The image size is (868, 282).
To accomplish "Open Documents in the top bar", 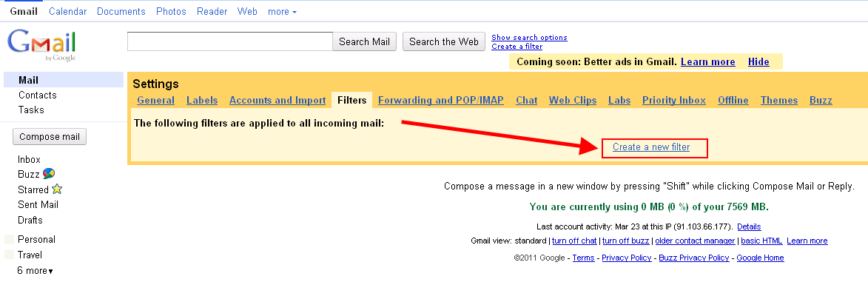I will coord(121,11).
